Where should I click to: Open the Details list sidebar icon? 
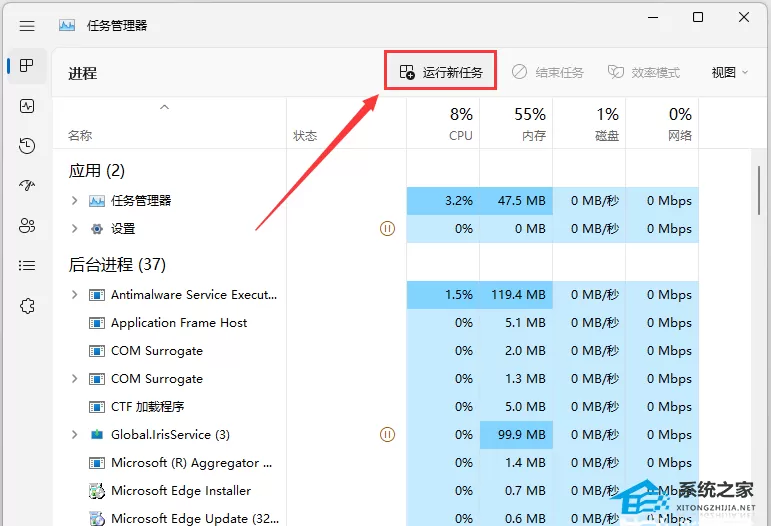[27, 265]
